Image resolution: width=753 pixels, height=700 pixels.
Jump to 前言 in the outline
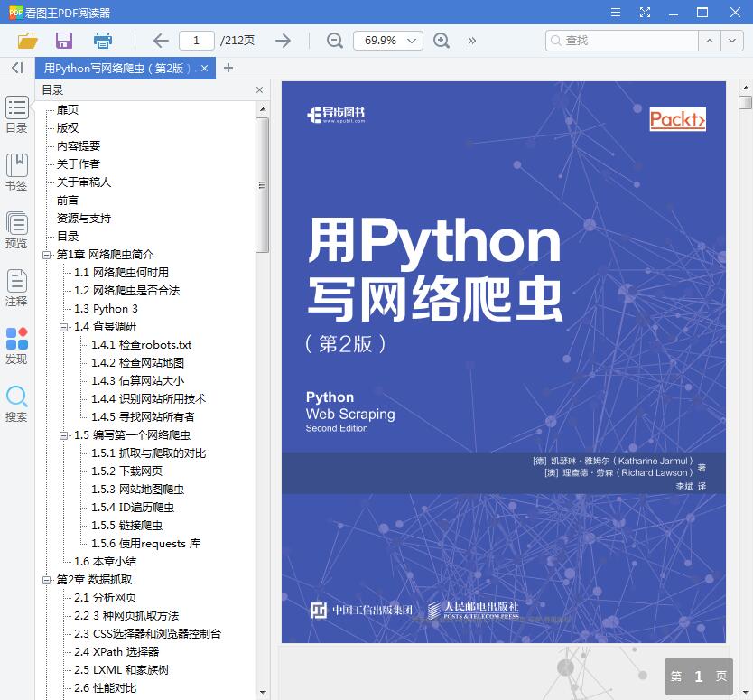[67, 200]
